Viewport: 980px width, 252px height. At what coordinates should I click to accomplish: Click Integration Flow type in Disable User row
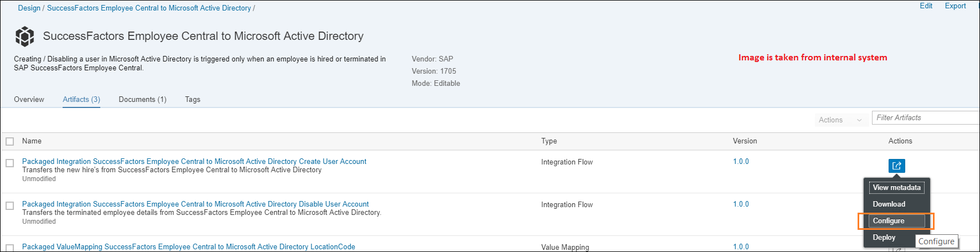point(567,205)
